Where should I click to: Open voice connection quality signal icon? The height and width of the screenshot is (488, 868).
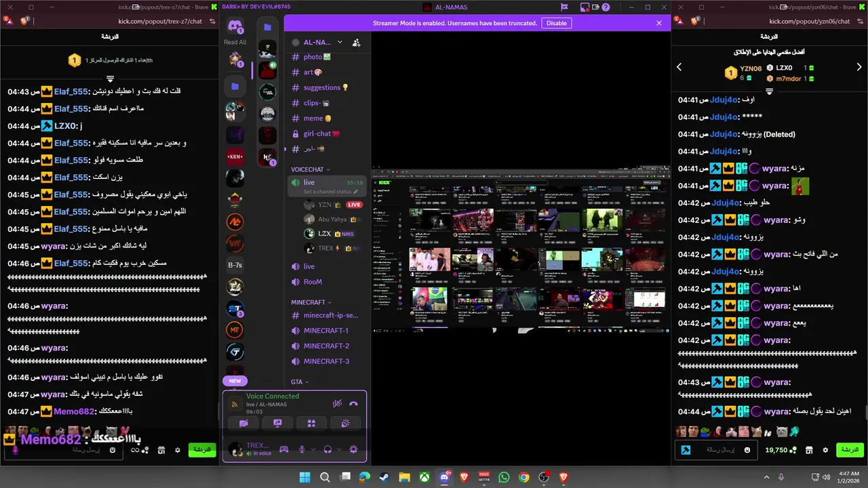click(235, 404)
